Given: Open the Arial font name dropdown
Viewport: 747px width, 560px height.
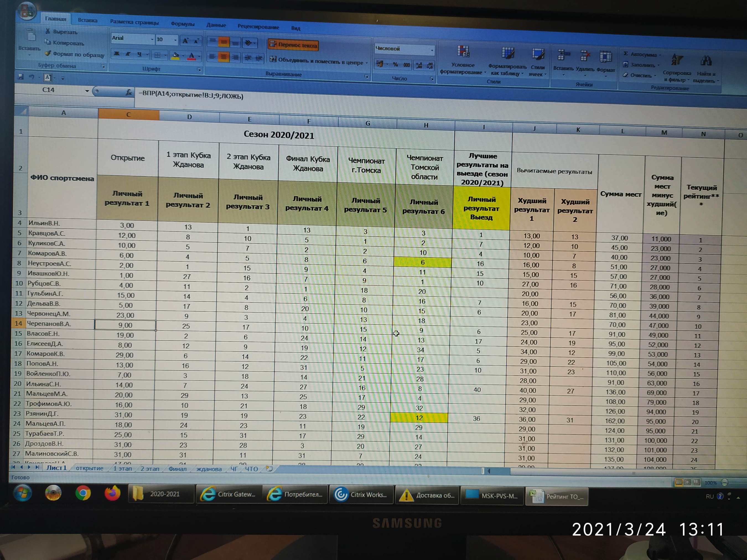Looking at the screenshot, I should pos(152,40).
